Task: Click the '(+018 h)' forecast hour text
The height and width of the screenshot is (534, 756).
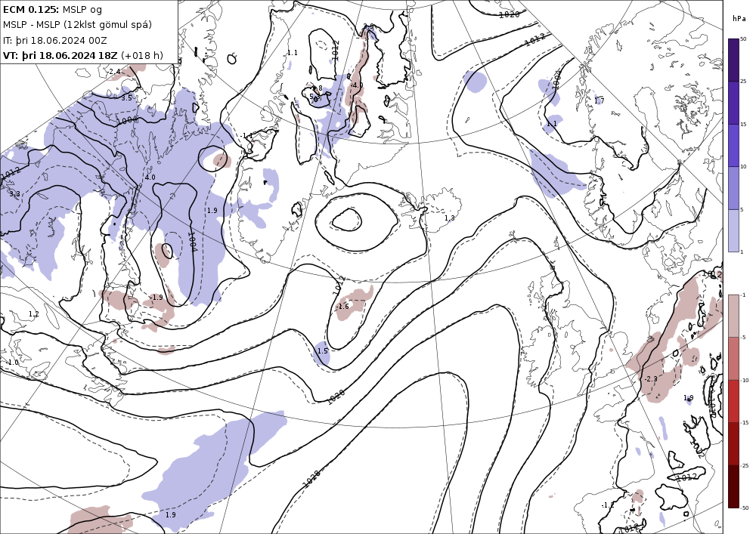Action: pos(142,55)
